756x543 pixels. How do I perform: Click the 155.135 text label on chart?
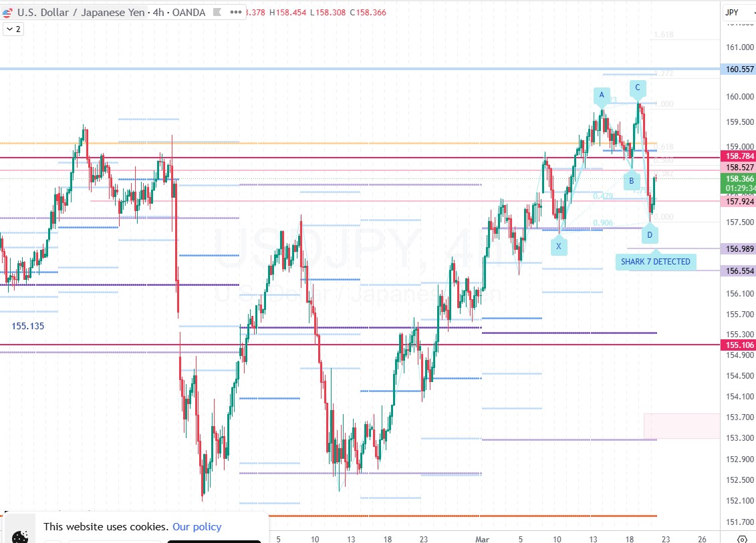(x=28, y=326)
